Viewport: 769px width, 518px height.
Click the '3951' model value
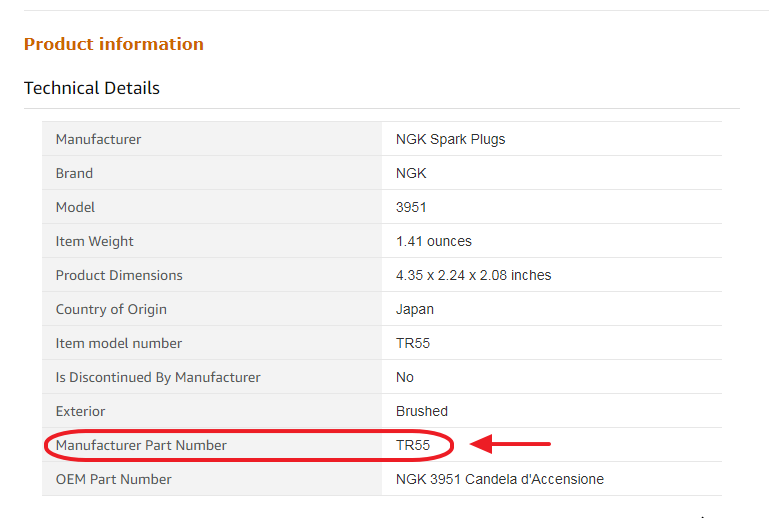click(411, 207)
